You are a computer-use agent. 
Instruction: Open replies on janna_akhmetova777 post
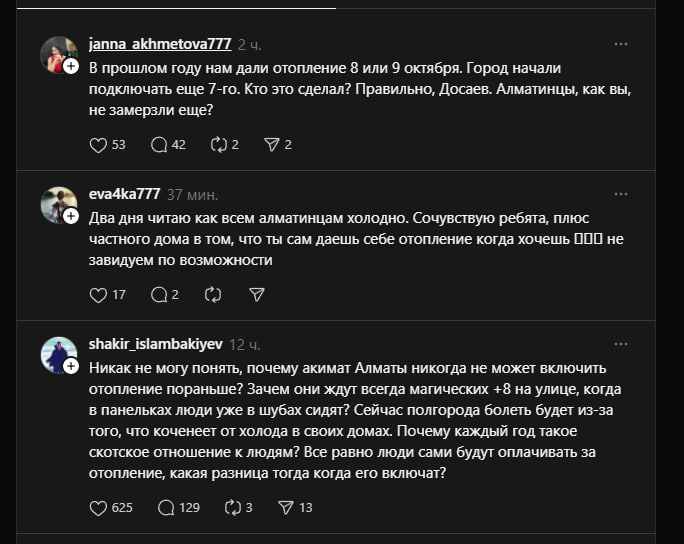(158, 145)
